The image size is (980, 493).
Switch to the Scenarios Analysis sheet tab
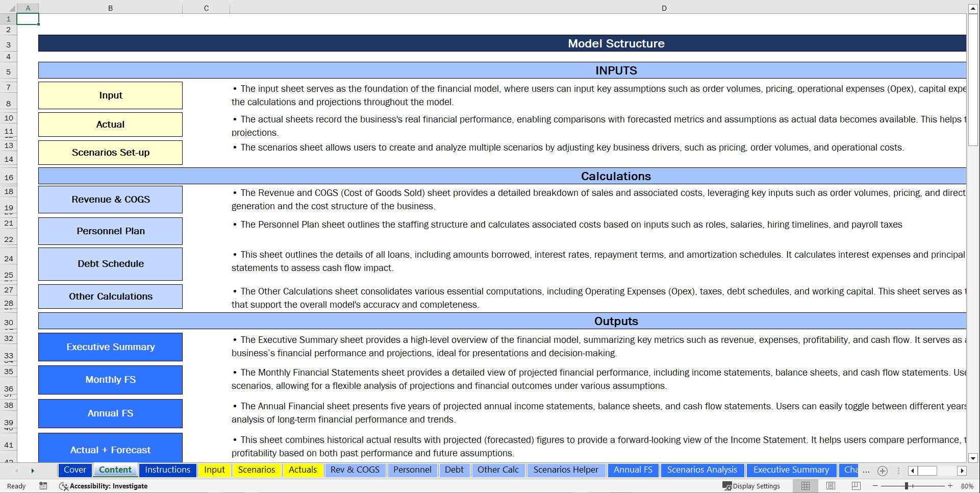[702, 470]
